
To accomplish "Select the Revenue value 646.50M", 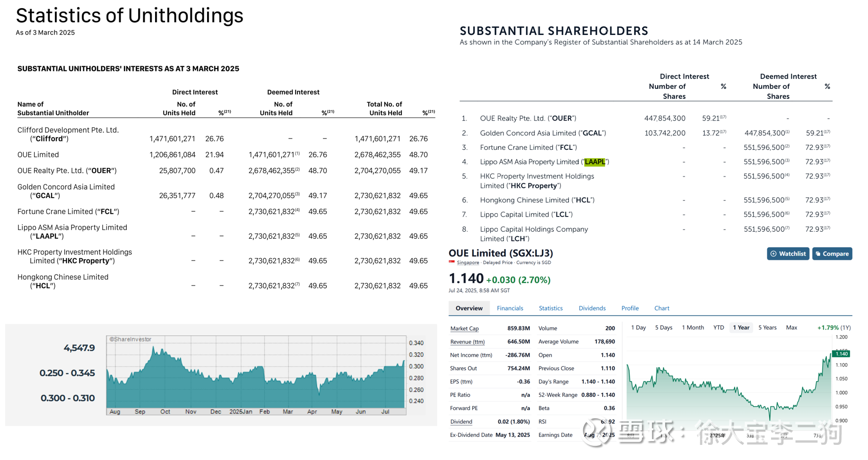I will click(518, 342).
